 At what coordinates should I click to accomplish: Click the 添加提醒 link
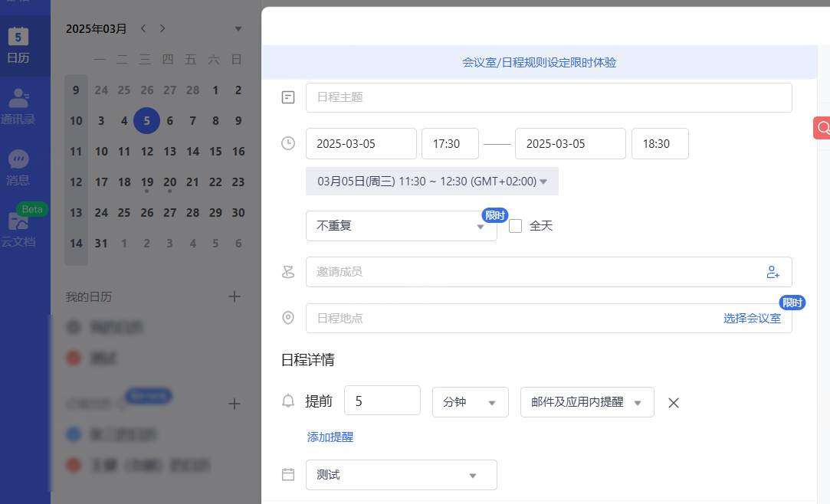(x=330, y=437)
